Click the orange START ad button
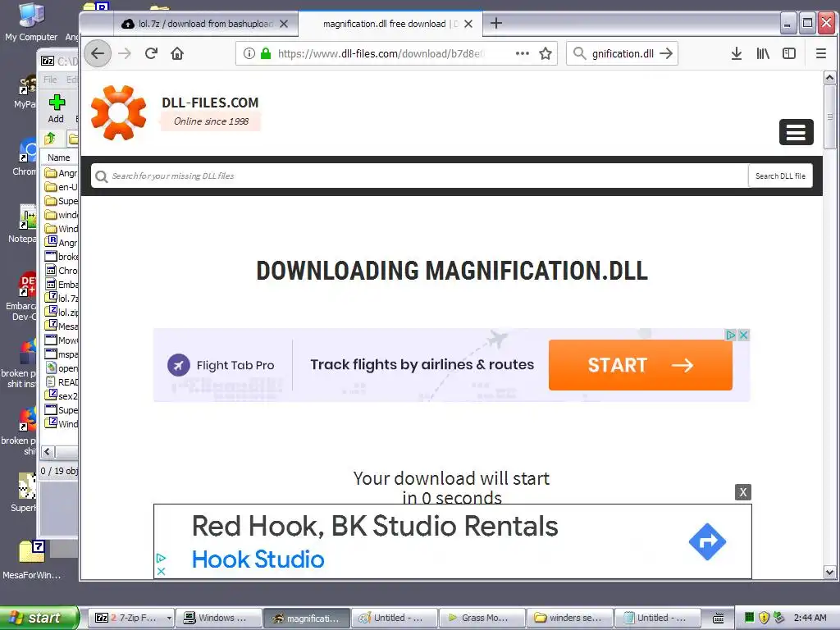Screen dimensions: 840x630 click(640, 365)
